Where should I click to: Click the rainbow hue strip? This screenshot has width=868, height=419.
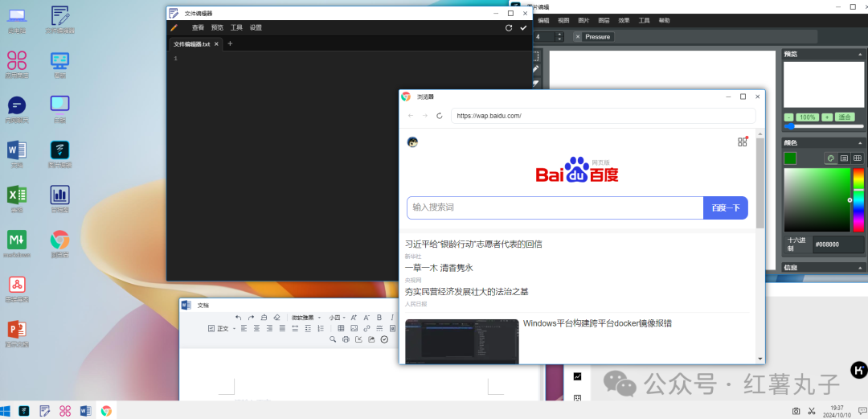point(858,200)
